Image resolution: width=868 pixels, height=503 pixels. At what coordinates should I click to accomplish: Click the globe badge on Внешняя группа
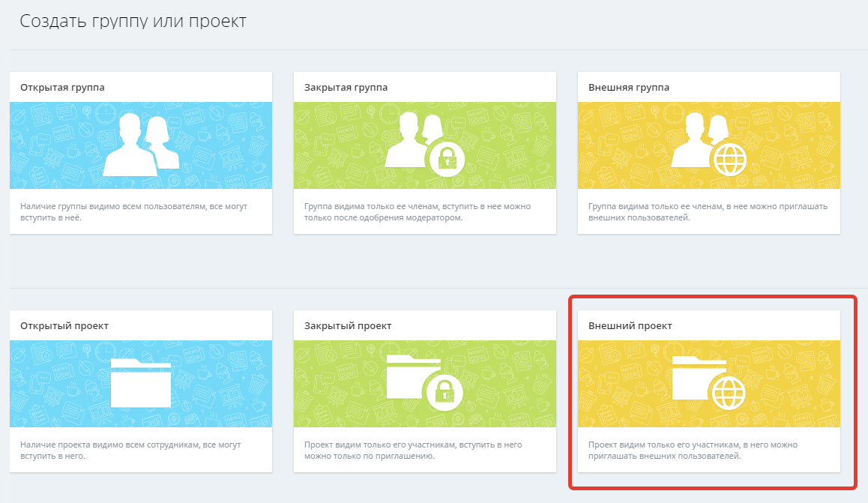tap(730, 158)
